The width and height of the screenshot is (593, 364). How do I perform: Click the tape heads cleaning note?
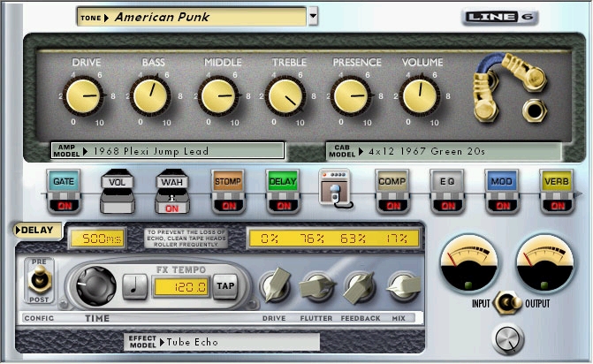[x=186, y=239]
